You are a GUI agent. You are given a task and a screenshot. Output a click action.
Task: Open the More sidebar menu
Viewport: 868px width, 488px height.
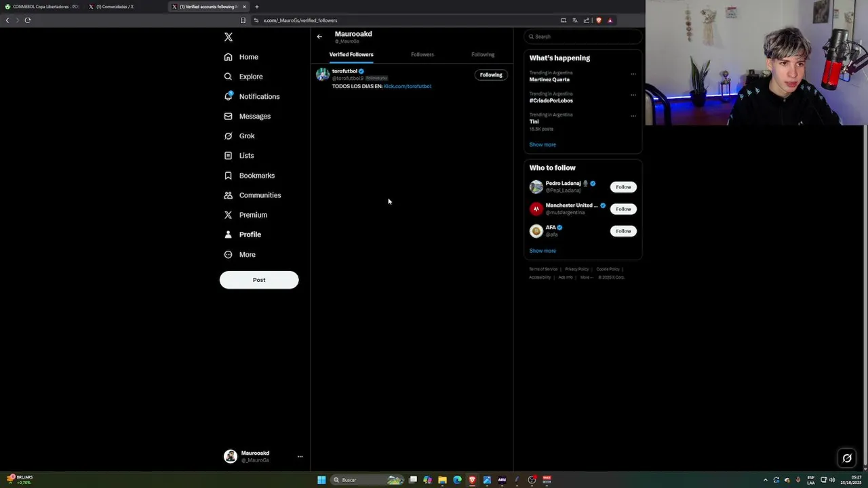(240, 254)
